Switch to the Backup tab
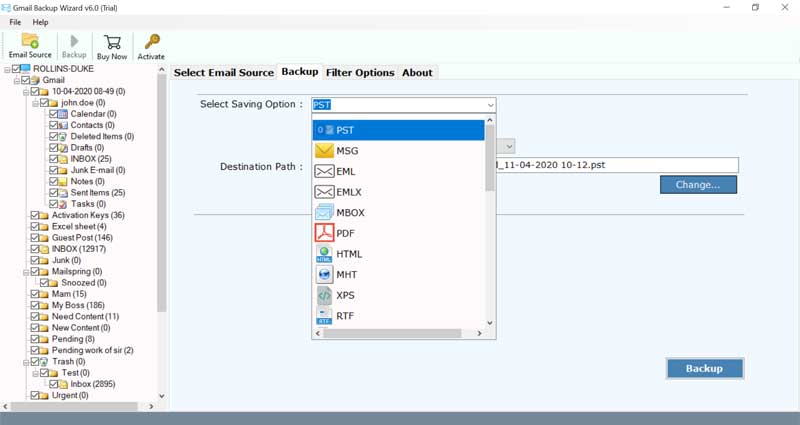 click(x=300, y=71)
